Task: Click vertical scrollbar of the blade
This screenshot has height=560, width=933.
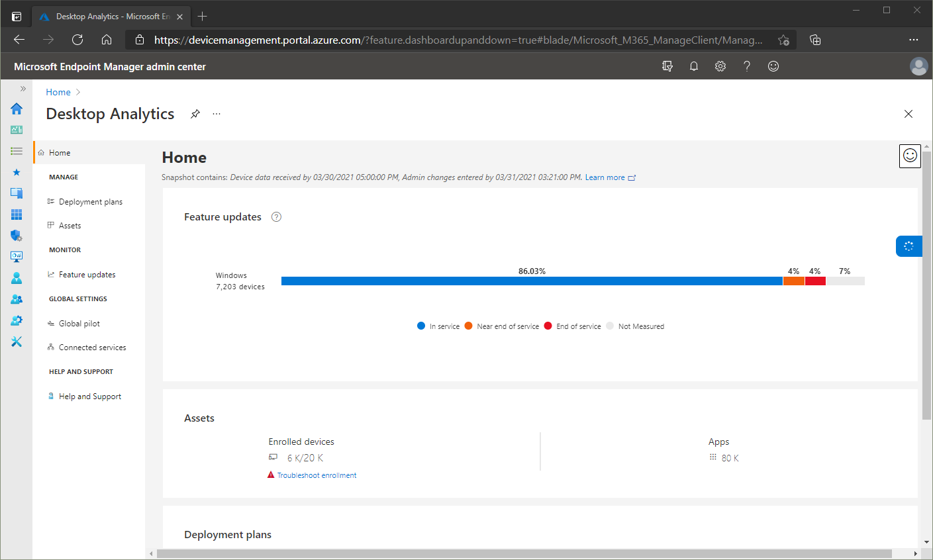Action: coord(927,285)
